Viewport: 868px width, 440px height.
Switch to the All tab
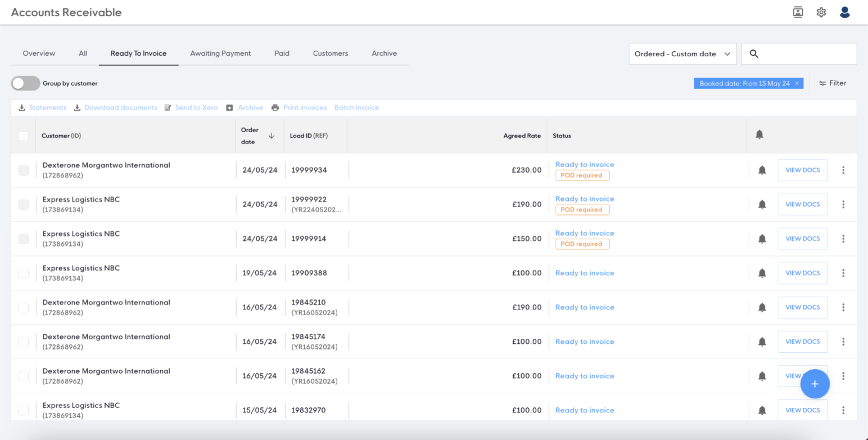pos(83,53)
